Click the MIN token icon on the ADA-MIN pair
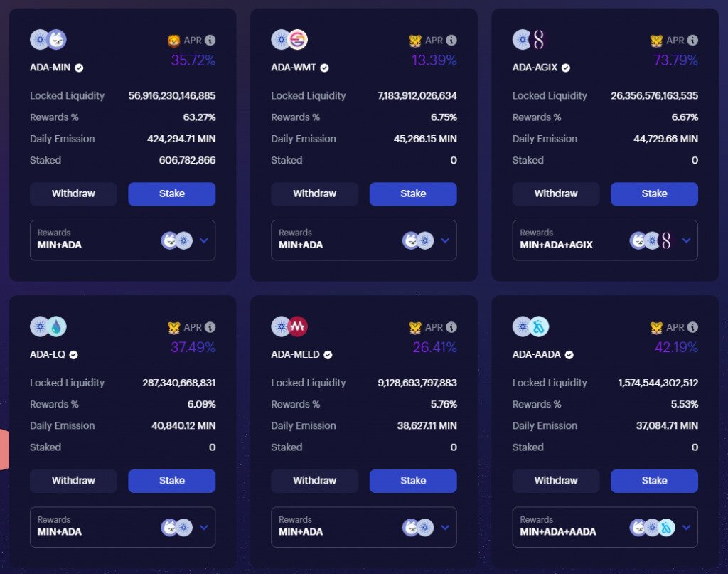728x574 pixels. pyautogui.click(x=58, y=41)
